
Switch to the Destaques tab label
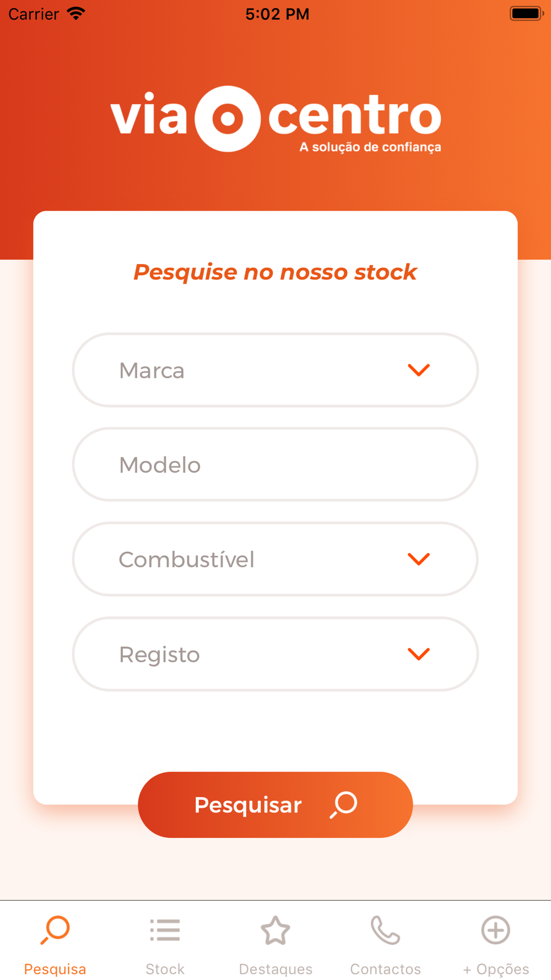pyautogui.click(x=275, y=969)
